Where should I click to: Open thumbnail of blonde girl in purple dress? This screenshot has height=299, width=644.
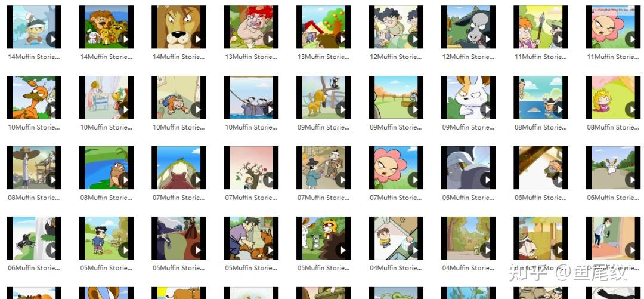pos(613,97)
